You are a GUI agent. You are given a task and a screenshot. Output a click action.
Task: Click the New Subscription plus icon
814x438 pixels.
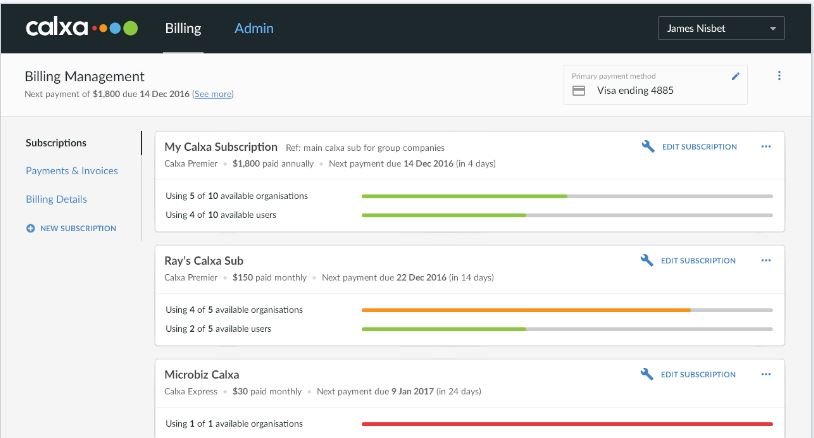31,228
